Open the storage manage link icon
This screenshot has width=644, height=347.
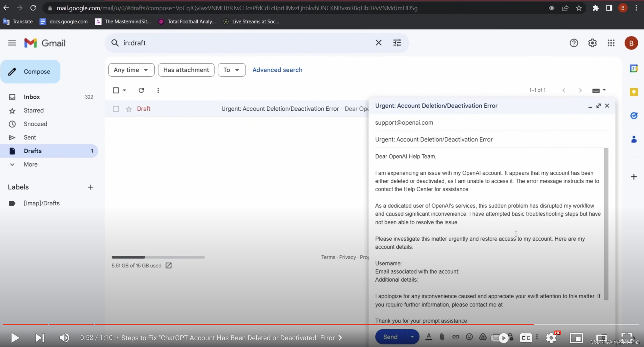point(168,266)
